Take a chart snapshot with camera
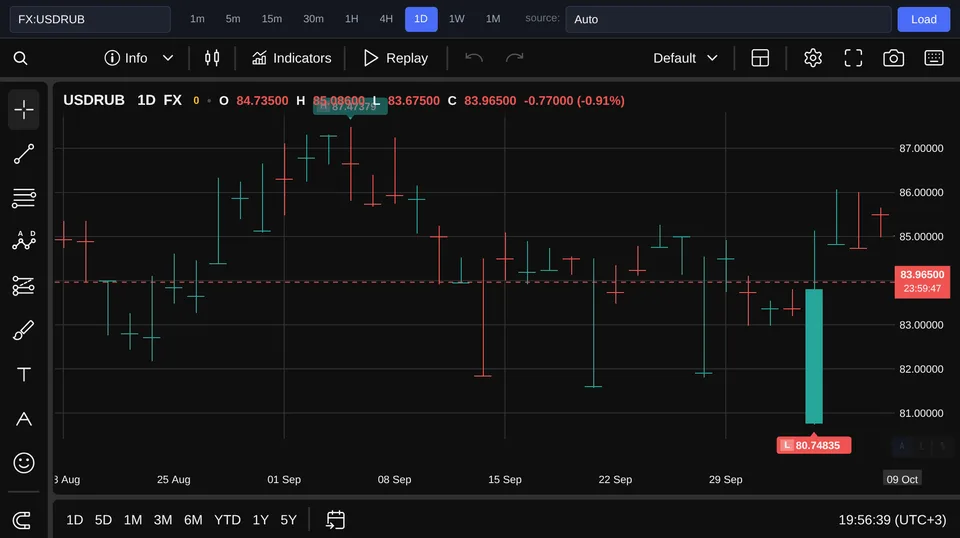960x538 pixels. [x=893, y=58]
